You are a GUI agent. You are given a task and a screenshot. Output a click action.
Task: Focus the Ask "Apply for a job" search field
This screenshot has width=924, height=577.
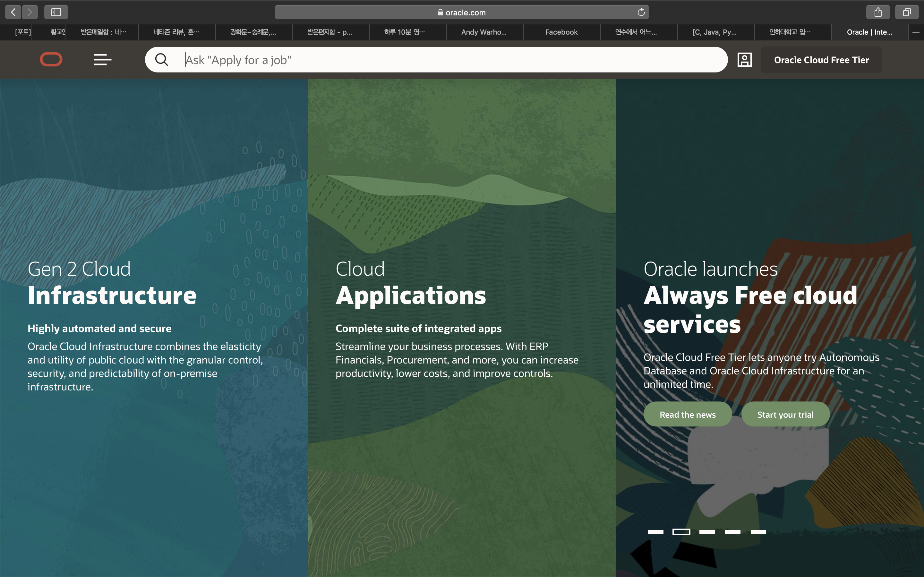click(x=439, y=60)
